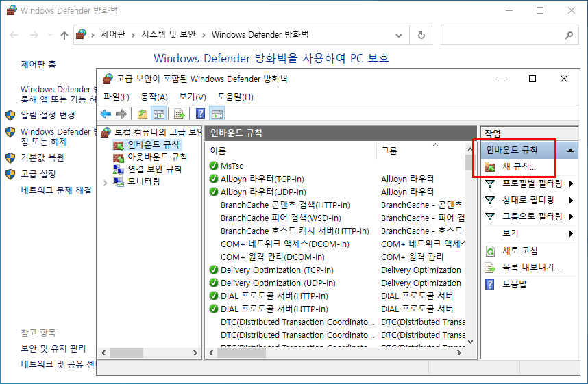Click the monitoring tree icon
Screen dimensions: 588x384
tap(119, 182)
